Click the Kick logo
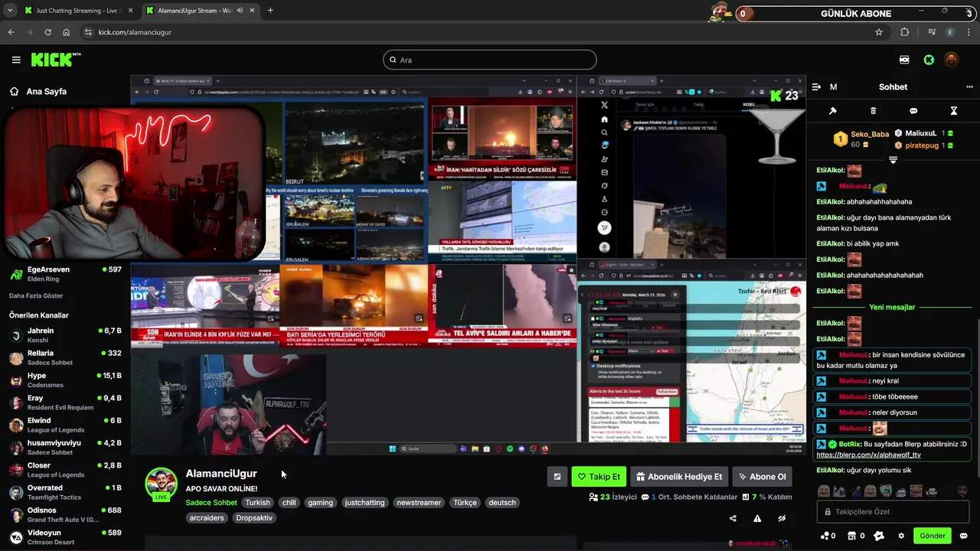 click(55, 60)
